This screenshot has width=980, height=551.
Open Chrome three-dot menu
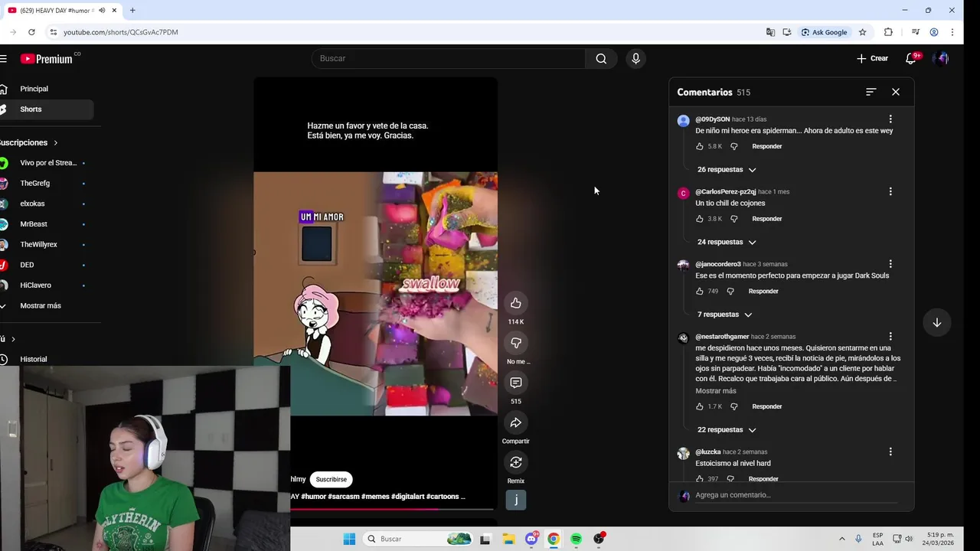tap(952, 32)
